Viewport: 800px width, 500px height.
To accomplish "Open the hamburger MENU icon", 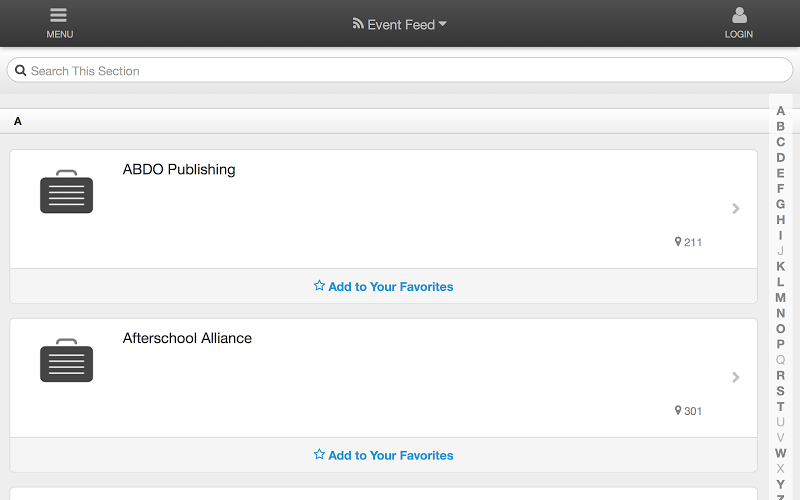I will click(59, 15).
